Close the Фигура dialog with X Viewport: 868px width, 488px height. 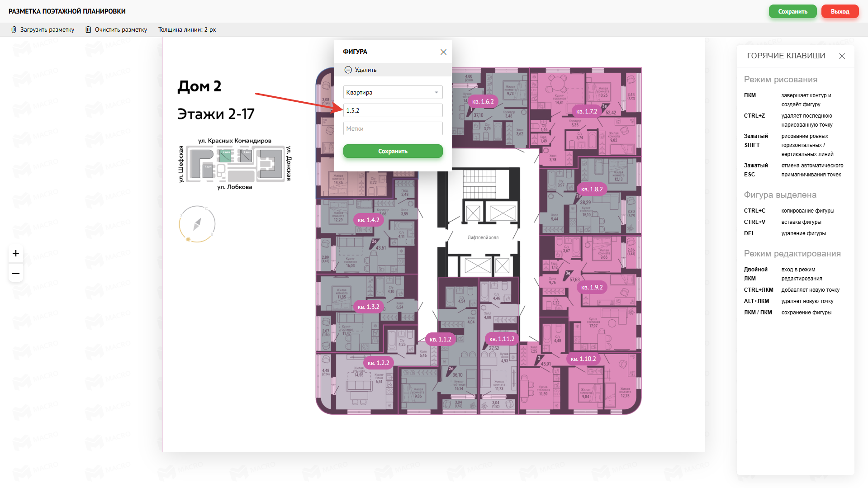[443, 52]
